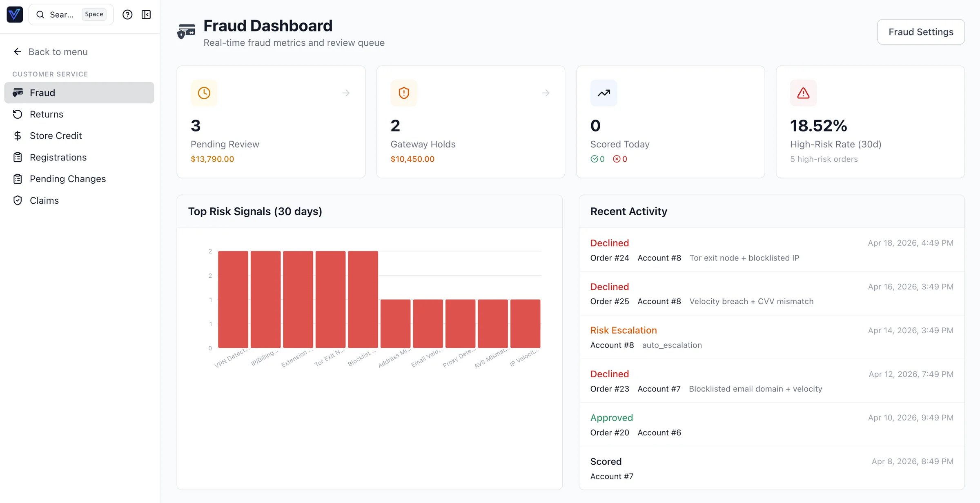
Task: Click the shield-check icon next to Claims
Action: click(x=18, y=200)
